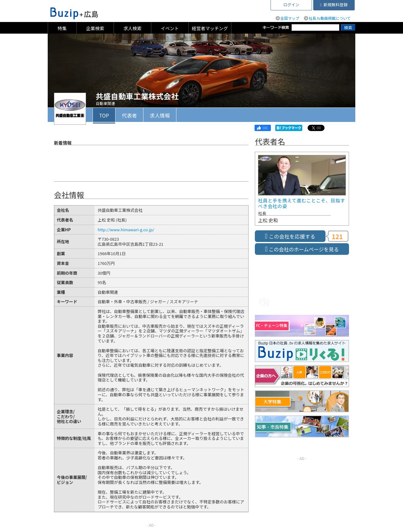Click the 会社情報 section heading
This screenshot has width=403, height=532.
[x=69, y=195]
